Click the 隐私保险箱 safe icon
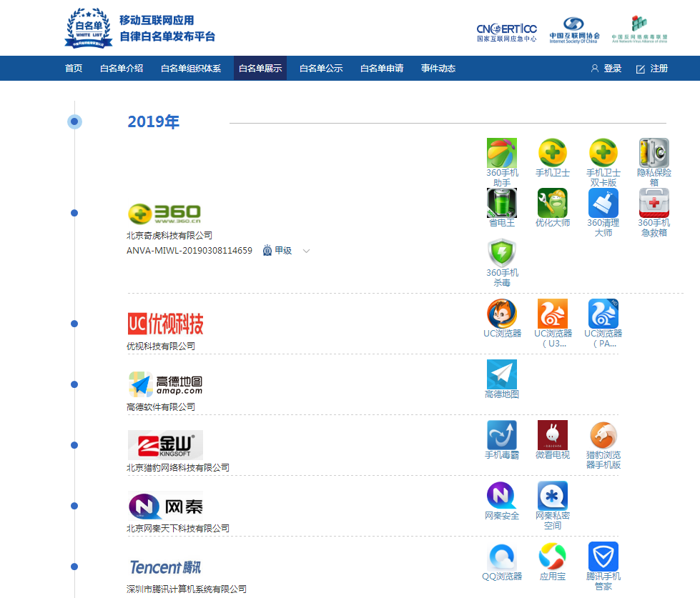The width and height of the screenshot is (700, 598). coord(654,153)
